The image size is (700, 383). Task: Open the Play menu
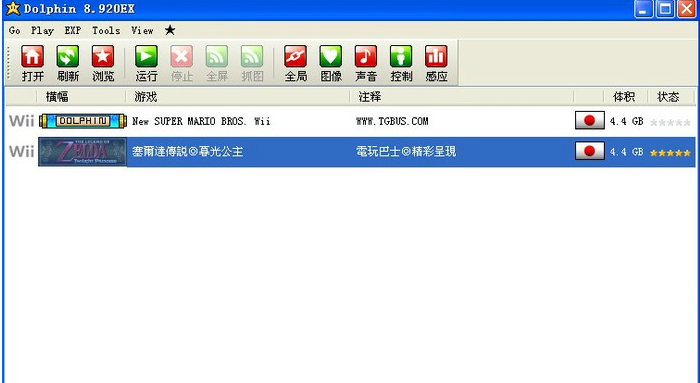click(42, 30)
